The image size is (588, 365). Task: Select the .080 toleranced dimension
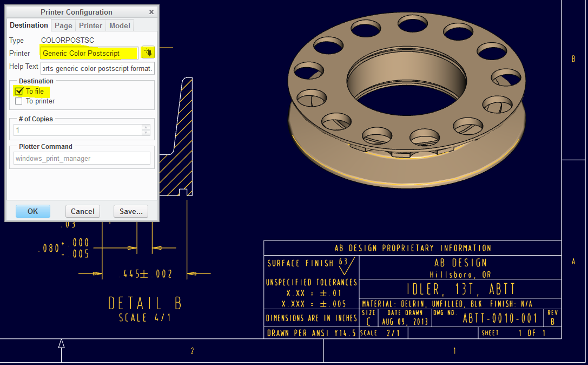click(64, 248)
